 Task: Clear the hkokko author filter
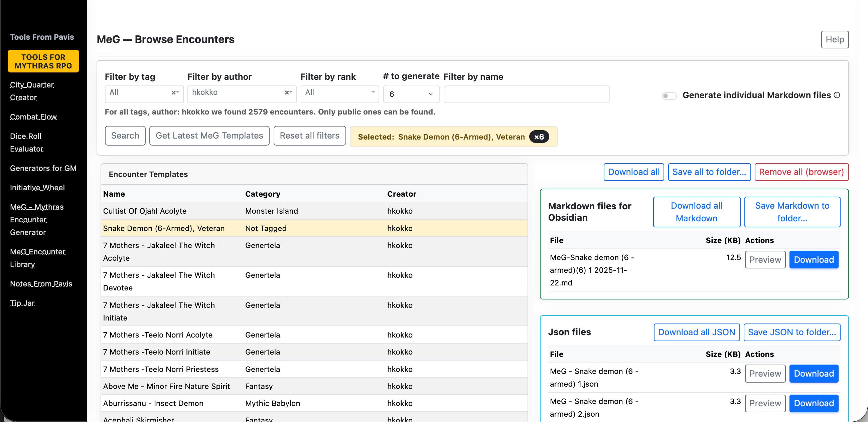point(286,92)
